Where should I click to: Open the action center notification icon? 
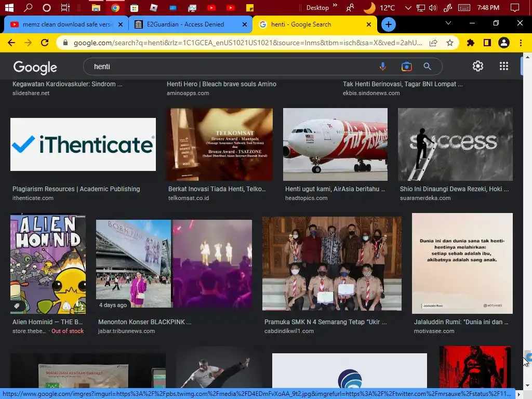point(515,7)
